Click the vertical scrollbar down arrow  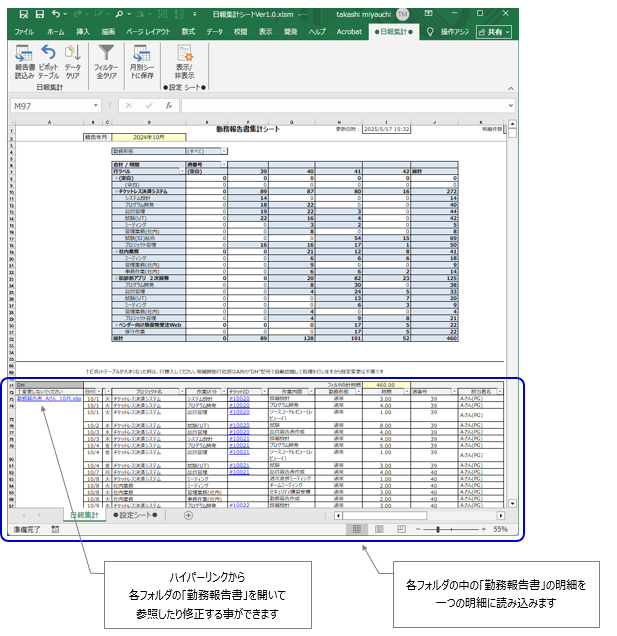[x=512, y=503]
